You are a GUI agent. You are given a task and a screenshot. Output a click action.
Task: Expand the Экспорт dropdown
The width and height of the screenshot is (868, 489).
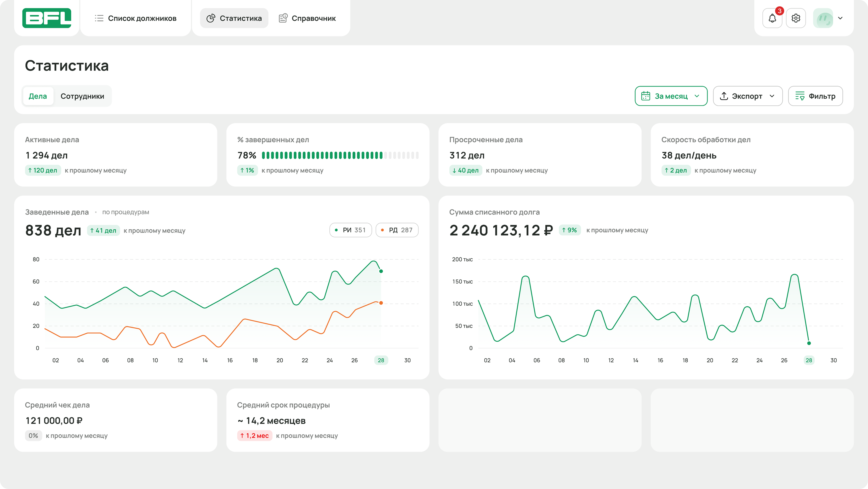click(772, 96)
